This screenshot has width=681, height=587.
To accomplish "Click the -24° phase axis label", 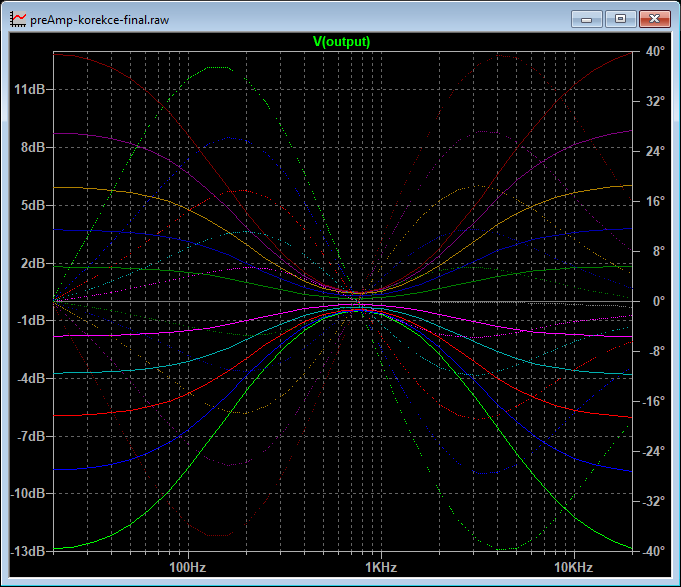I will tap(654, 451).
